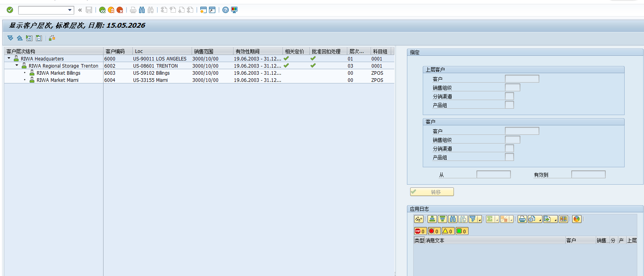Click the Save diskette icon
The image size is (644, 276).
89,10
